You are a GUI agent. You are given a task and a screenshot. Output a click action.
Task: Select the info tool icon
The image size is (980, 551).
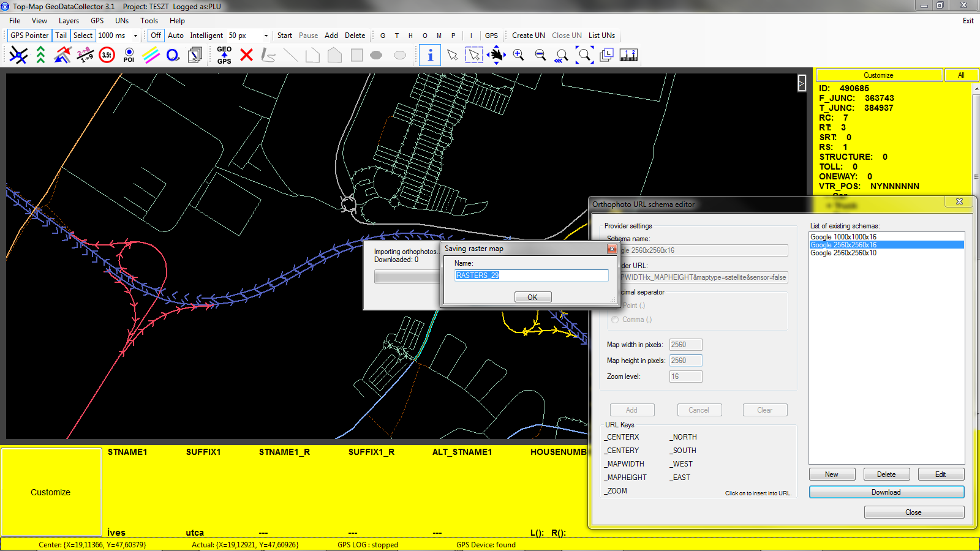coord(430,55)
